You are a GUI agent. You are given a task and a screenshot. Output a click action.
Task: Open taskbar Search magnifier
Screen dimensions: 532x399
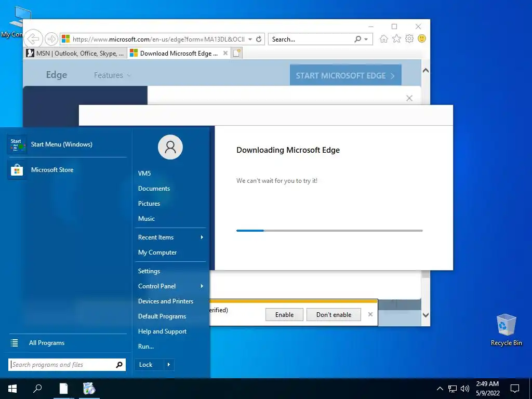coord(37,389)
